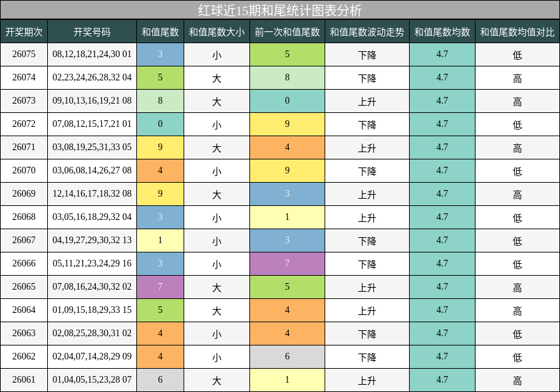Click the 和值尾数大小 column header
560x392 pixels.
(x=217, y=32)
